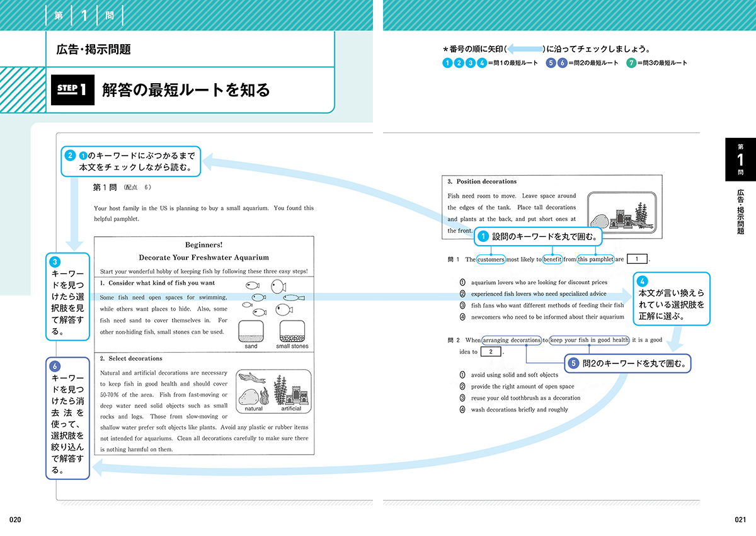Choose option 'provide the right amount of open space'
Viewport: 756px width, 536px height.
[517, 387]
